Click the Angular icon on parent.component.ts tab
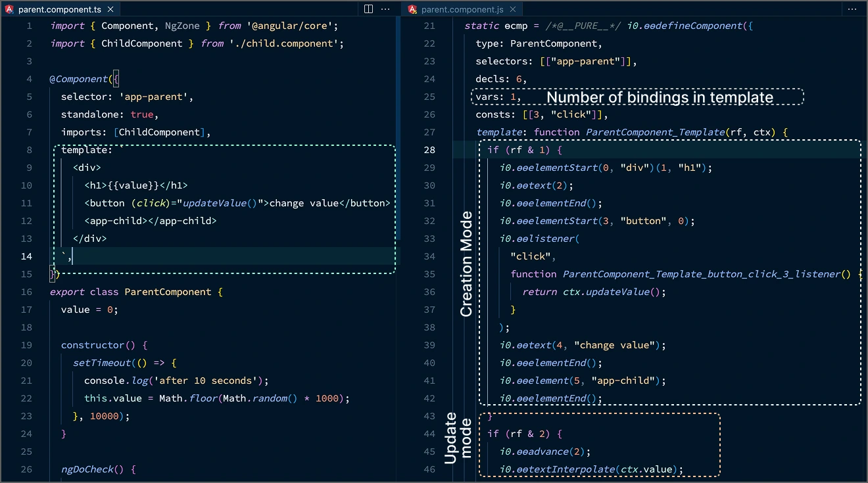Viewport: 868px width, 483px height. click(x=10, y=9)
